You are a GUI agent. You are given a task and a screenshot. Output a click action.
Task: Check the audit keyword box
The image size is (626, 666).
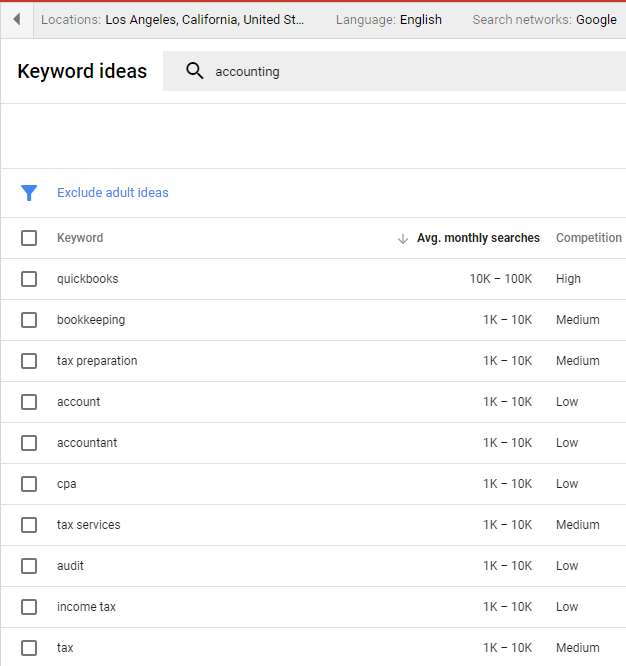29,566
